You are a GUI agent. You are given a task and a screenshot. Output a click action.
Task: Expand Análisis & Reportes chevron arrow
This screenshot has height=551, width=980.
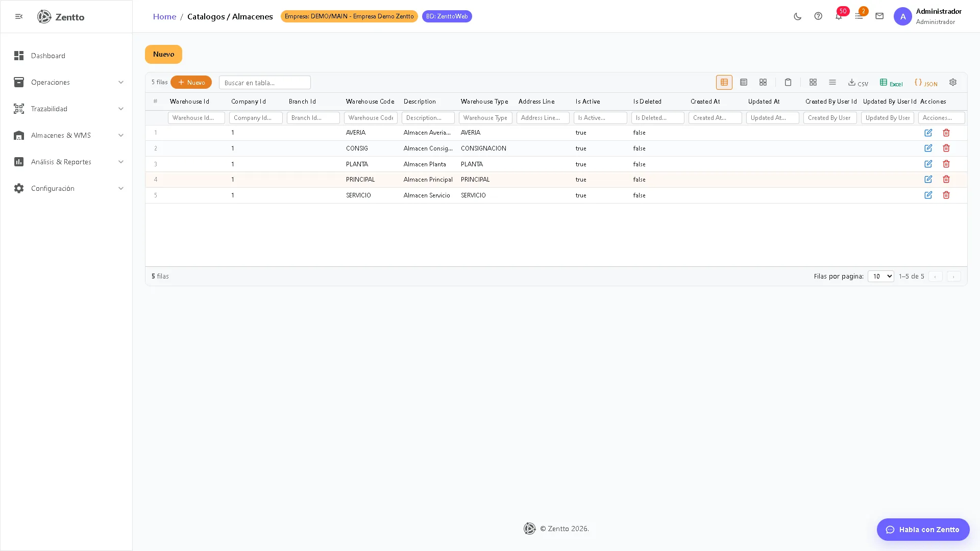121,162
